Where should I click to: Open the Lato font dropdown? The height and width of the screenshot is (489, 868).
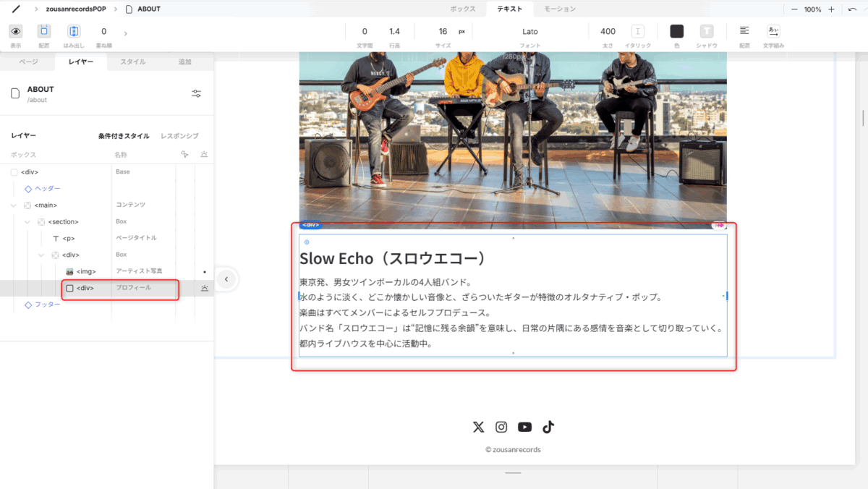pos(530,31)
